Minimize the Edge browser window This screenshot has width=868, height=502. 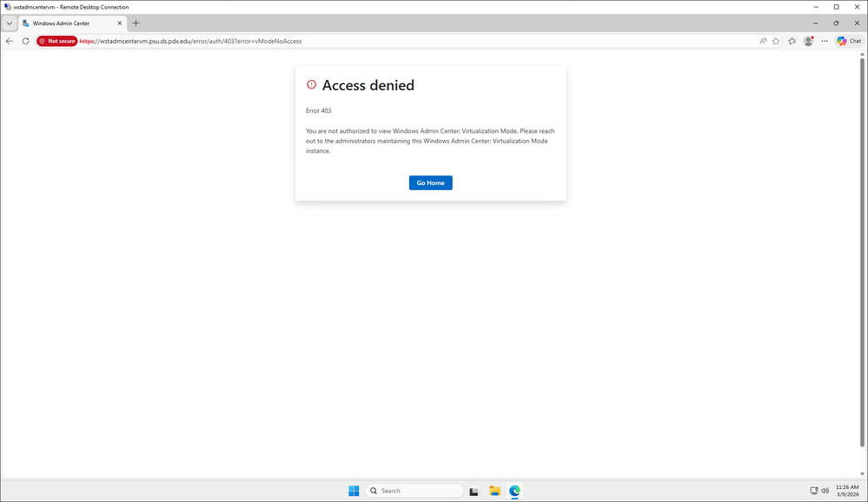click(x=815, y=23)
